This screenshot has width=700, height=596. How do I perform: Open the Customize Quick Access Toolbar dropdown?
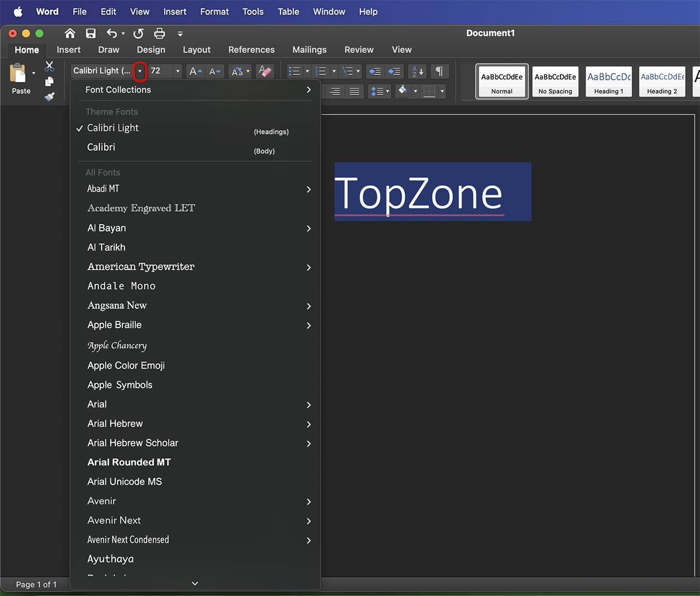click(x=180, y=34)
